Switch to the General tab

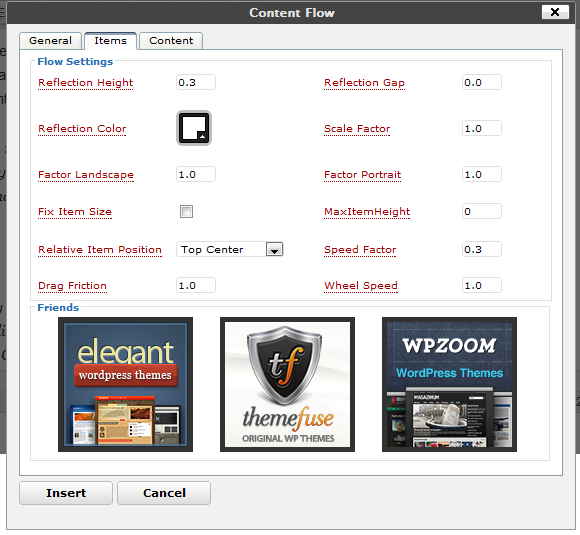click(x=50, y=40)
